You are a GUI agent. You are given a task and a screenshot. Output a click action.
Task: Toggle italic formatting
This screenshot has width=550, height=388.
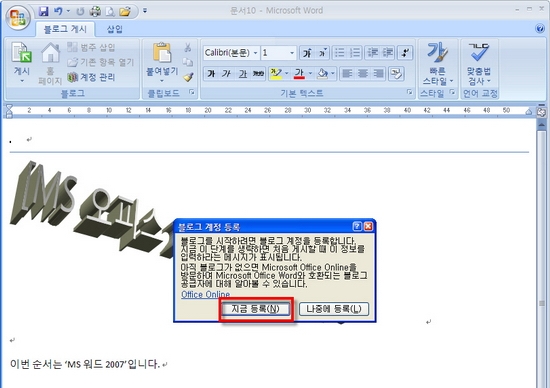click(x=227, y=74)
